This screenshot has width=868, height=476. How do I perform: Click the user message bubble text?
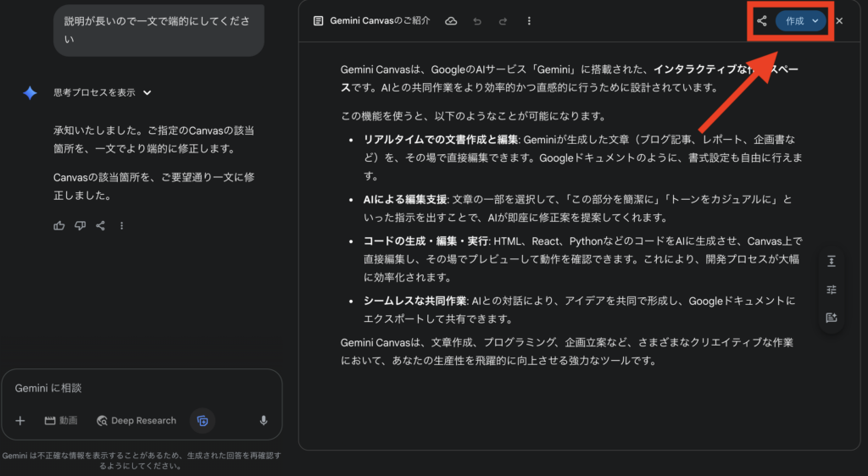pos(157,30)
